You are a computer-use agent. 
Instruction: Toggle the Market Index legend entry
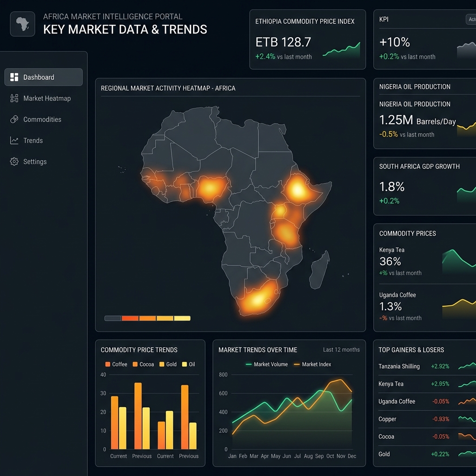pos(312,364)
